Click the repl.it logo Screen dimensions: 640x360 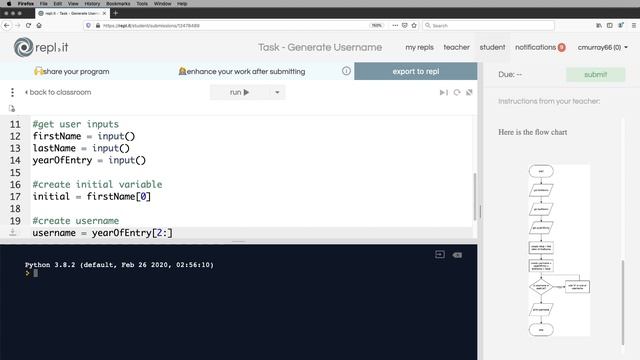point(41,47)
